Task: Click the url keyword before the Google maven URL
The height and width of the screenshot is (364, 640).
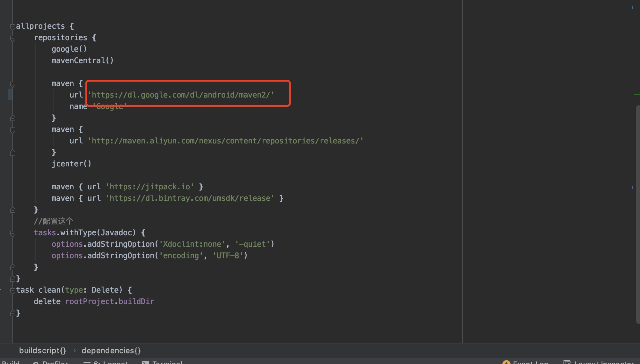Action: point(76,95)
